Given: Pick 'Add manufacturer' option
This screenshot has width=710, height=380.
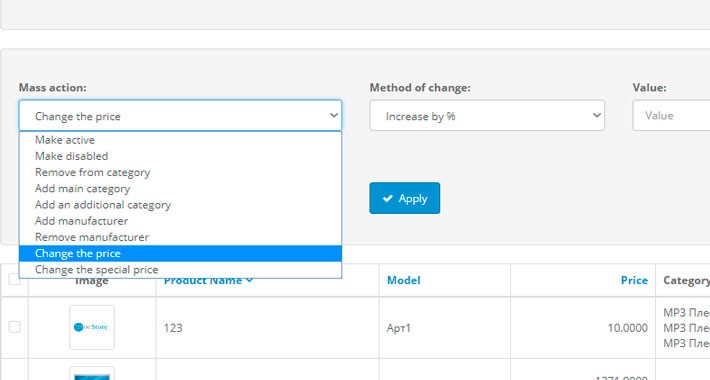Looking at the screenshot, I should [180, 221].
